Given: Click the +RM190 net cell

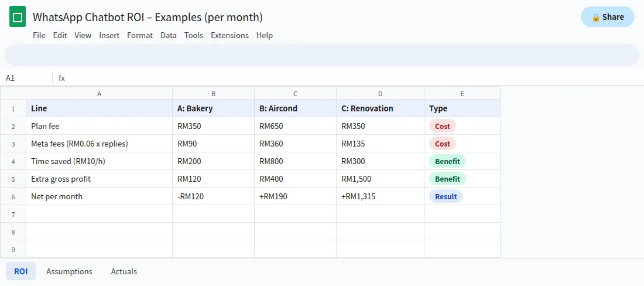Looking at the screenshot, I should click(x=295, y=196).
